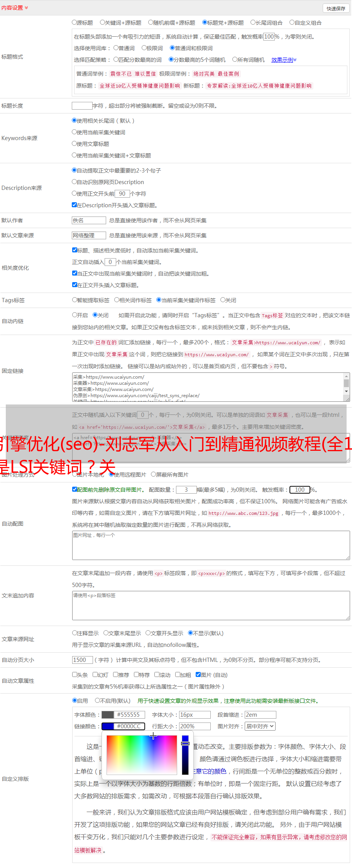The image size is (352, 868).
Task: Check the 头条 article attribute
Action: (74, 675)
